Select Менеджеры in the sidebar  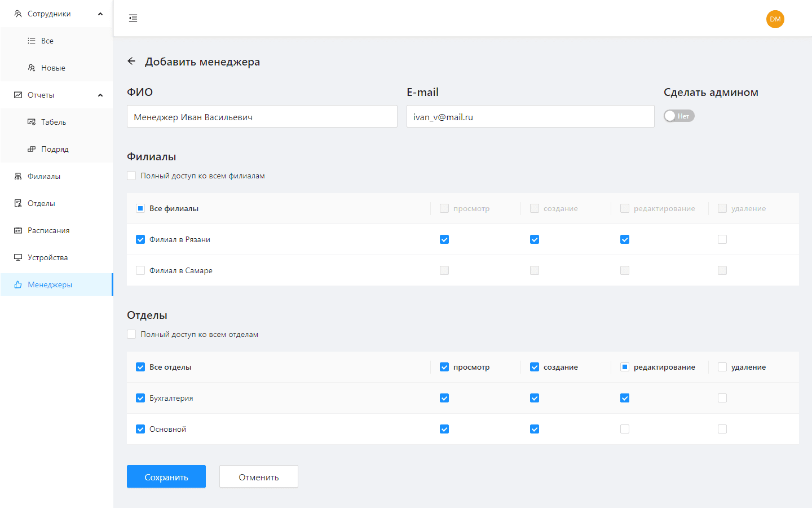(56, 284)
